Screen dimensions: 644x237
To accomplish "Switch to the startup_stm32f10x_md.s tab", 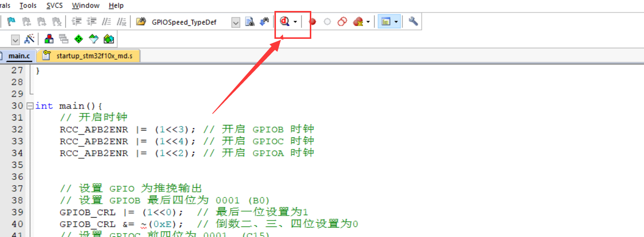I will point(89,56).
